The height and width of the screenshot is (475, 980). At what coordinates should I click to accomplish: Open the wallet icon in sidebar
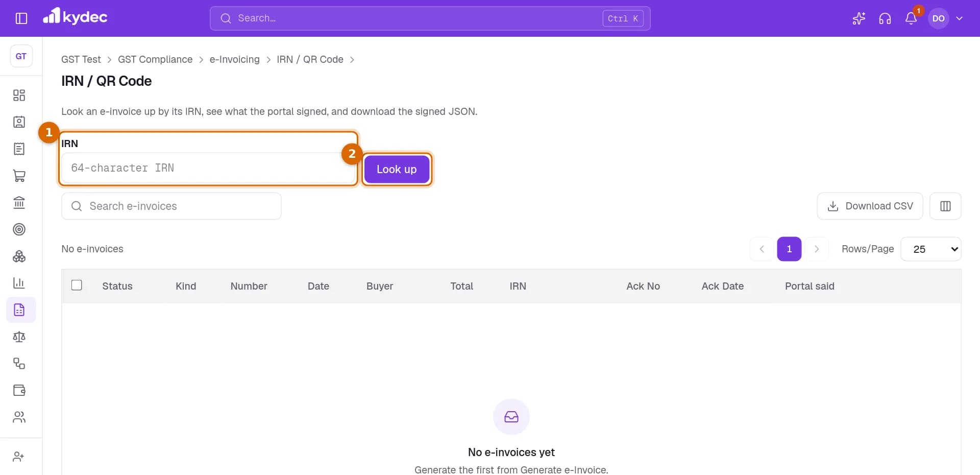19,390
